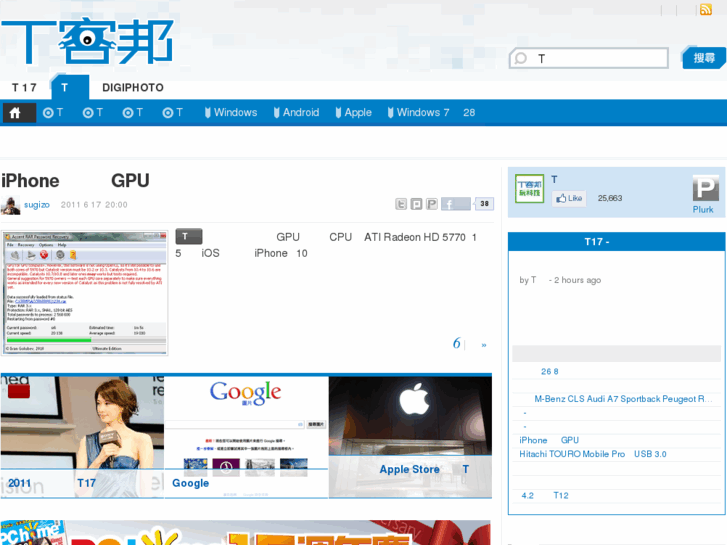This screenshot has width=727, height=545.
Task: Open author sugizo's profile link
Action: click(37, 205)
